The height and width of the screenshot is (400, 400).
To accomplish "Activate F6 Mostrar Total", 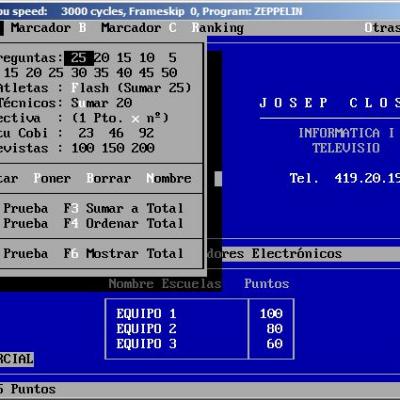I will 124,254.
